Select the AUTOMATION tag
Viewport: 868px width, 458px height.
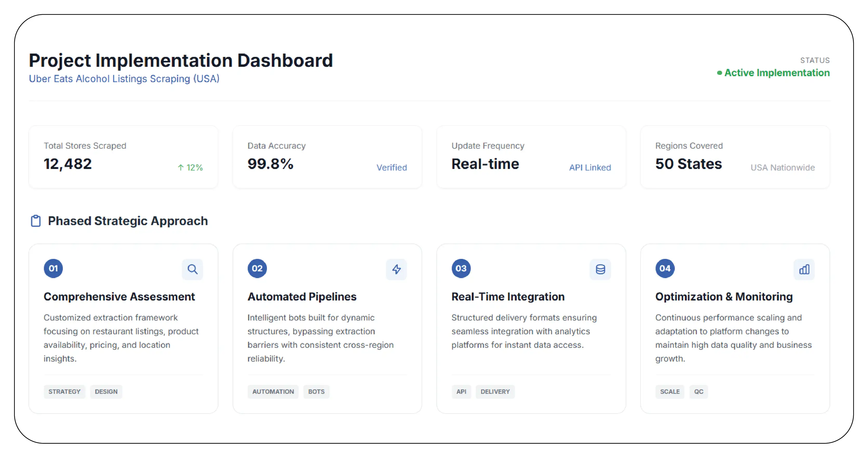273,391
